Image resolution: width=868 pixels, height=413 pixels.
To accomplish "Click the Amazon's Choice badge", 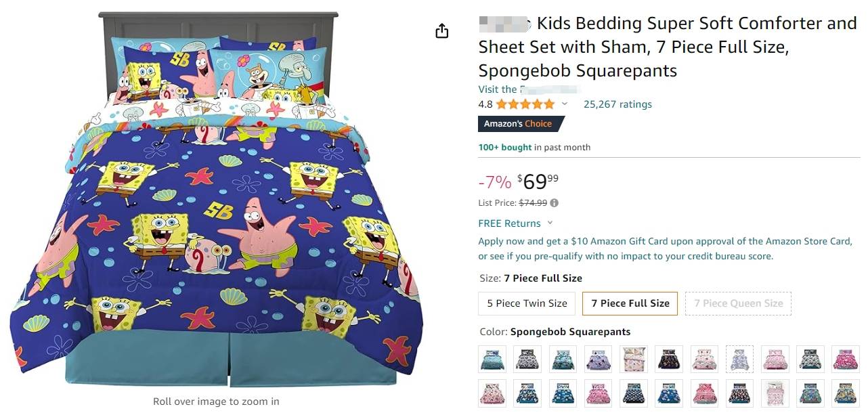I will point(519,124).
